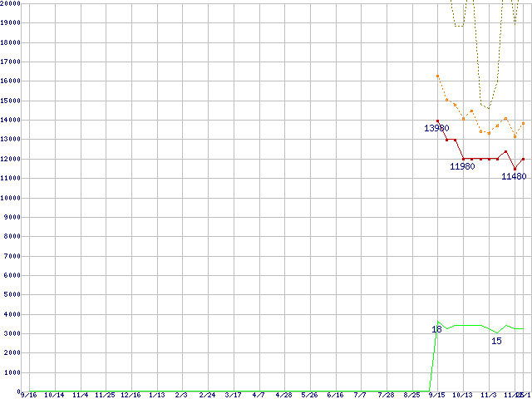Select the 8/25 date on x-axis
This screenshot has width=532, height=399.
click(411, 395)
